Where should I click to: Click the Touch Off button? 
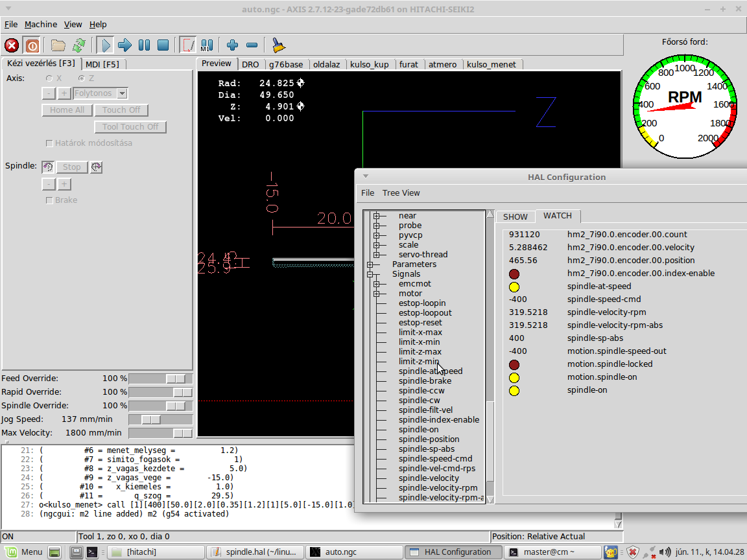pyautogui.click(x=121, y=110)
